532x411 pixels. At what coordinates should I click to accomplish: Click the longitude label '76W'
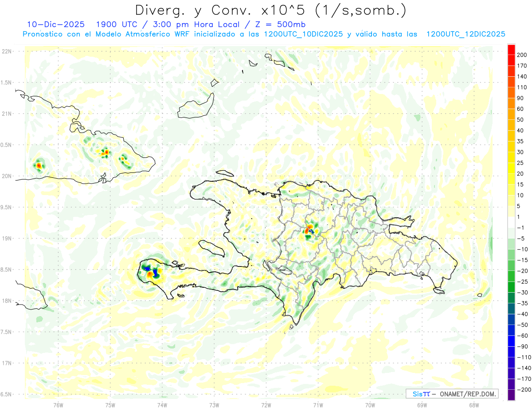pos(58,404)
